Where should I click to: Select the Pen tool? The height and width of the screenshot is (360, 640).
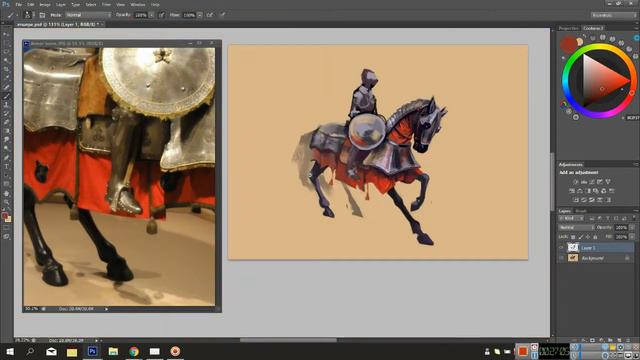pos(6,158)
